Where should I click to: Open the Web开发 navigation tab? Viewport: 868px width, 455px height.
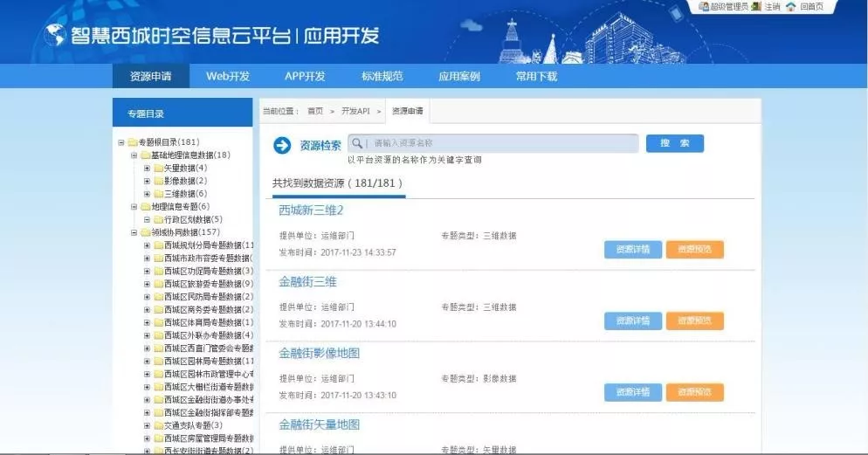pos(228,76)
